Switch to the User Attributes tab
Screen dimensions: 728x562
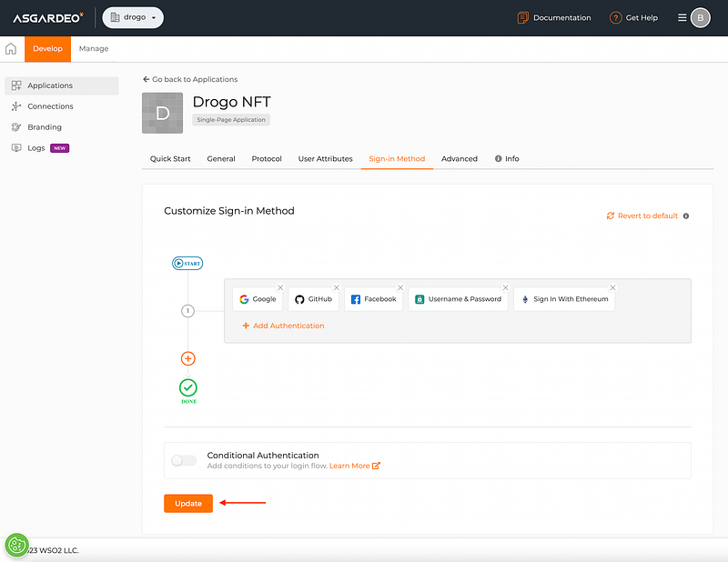326,159
